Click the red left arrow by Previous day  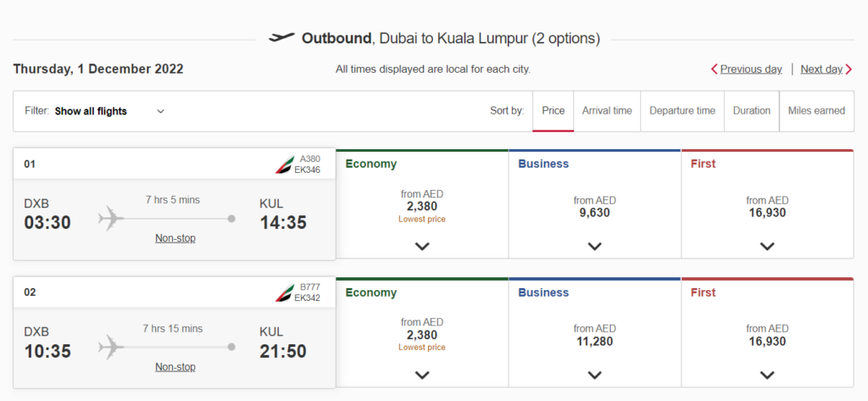pos(714,70)
